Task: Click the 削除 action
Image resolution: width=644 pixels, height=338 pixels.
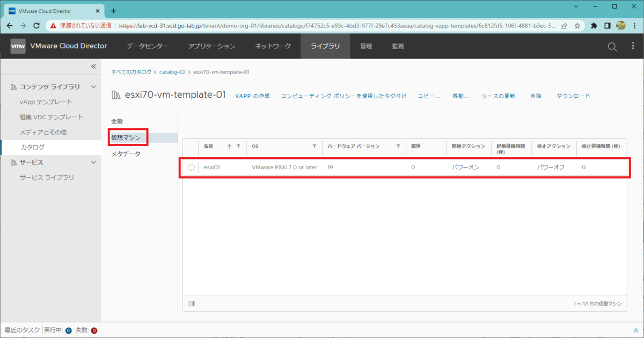Action: pyautogui.click(x=536, y=96)
